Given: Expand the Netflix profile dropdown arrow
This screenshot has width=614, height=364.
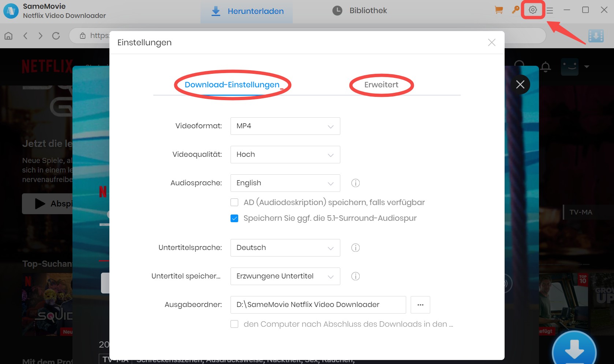Looking at the screenshot, I should point(587,67).
